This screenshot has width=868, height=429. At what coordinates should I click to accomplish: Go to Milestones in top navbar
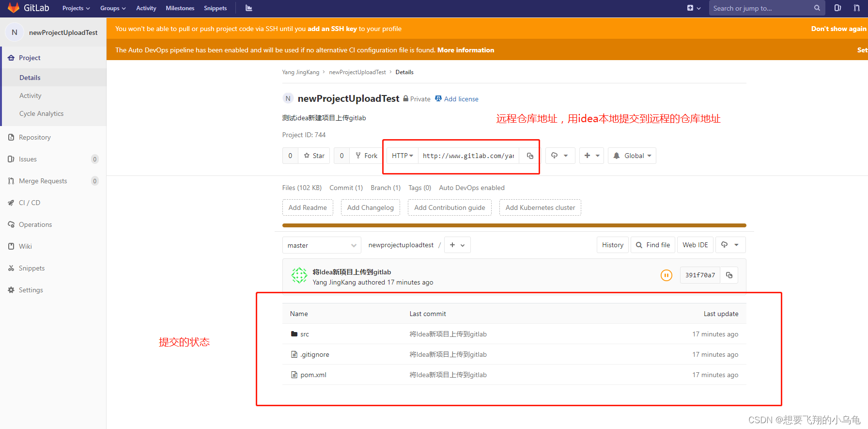(x=180, y=8)
